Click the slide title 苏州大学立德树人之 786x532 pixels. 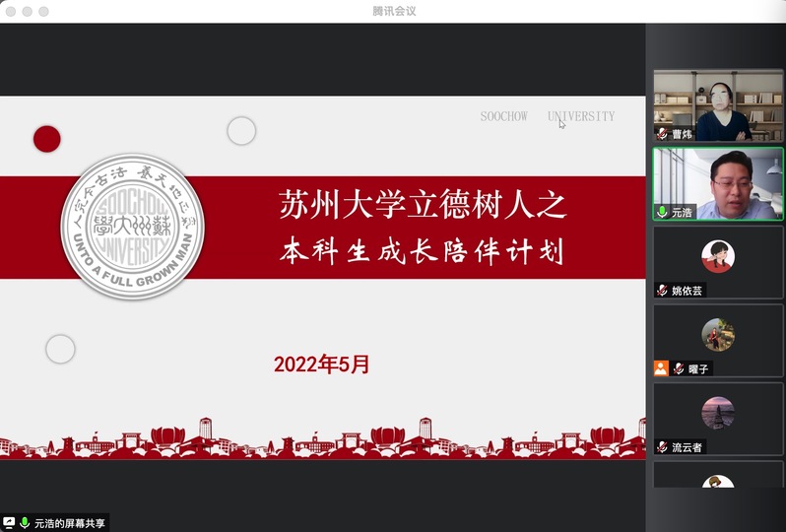tap(422, 206)
